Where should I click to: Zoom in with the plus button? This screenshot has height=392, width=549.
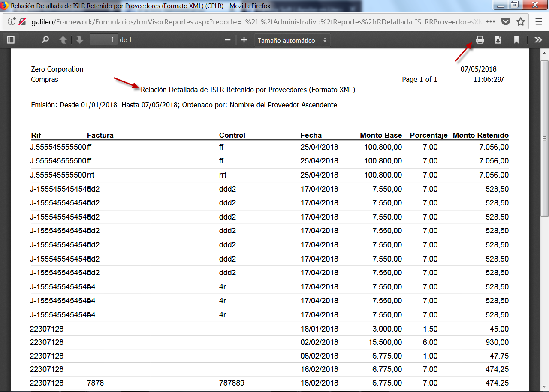[244, 40]
